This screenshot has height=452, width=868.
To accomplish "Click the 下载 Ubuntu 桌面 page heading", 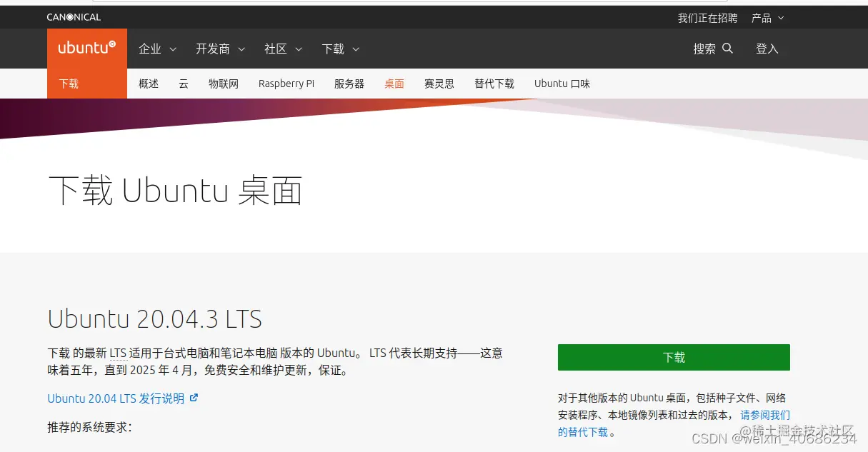I will click(175, 191).
